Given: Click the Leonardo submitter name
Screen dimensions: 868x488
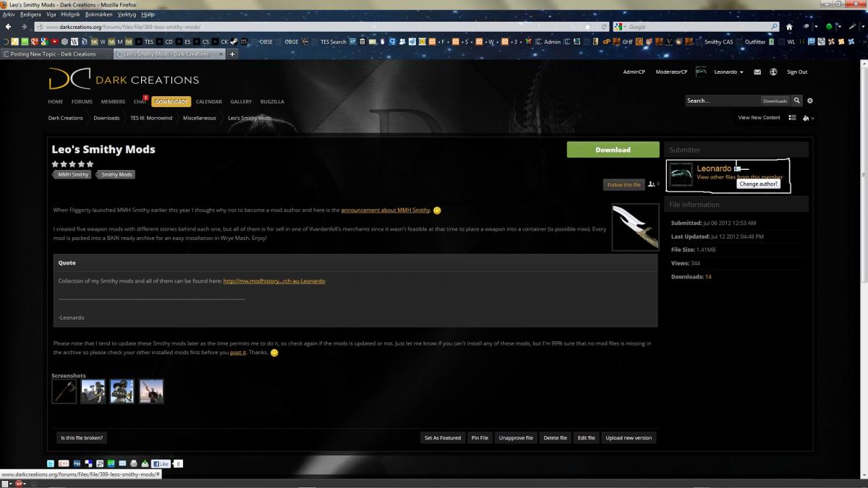Looking at the screenshot, I should pos(714,168).
